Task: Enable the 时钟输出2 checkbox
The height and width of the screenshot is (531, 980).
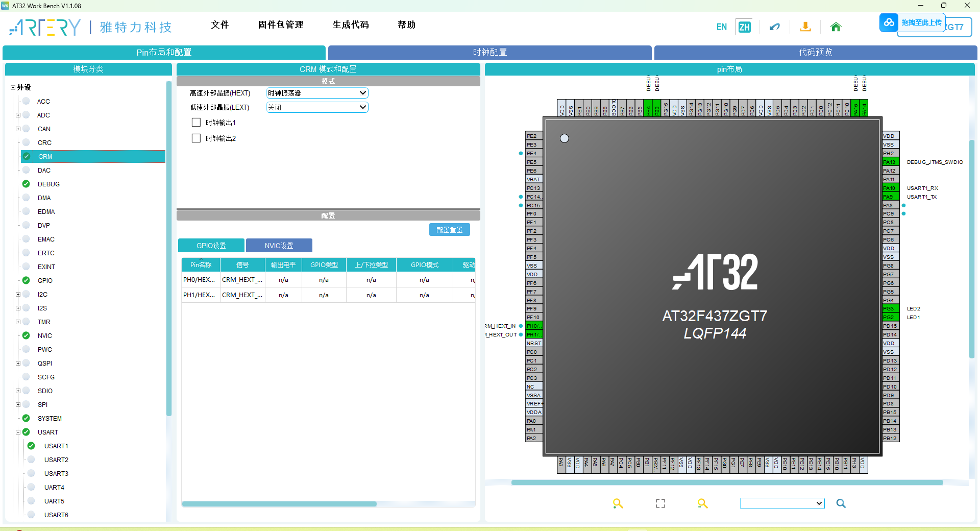Action: (x=196, y=138)
